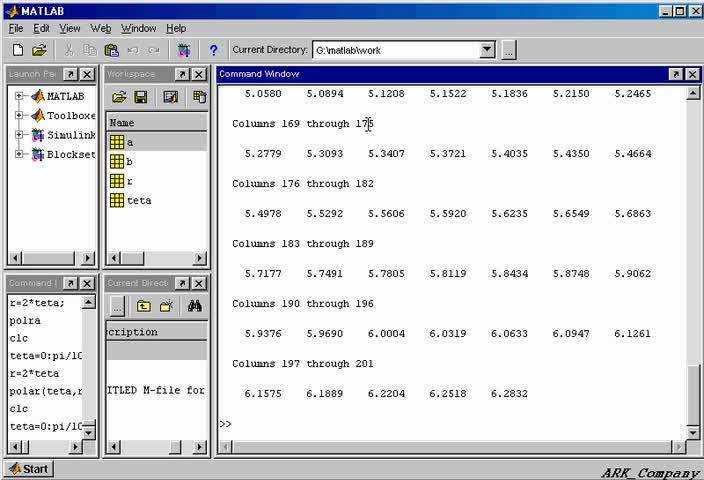Click the Open file toolbar icon

coord(40,50)
